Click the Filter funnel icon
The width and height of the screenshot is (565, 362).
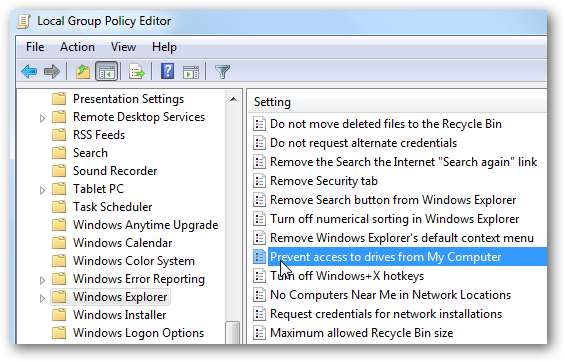[222, 71]
